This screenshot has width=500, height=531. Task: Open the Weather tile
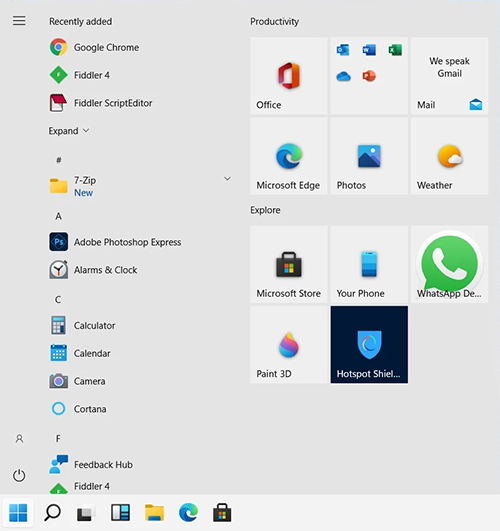pyautogui.click(x=450, y=156)
